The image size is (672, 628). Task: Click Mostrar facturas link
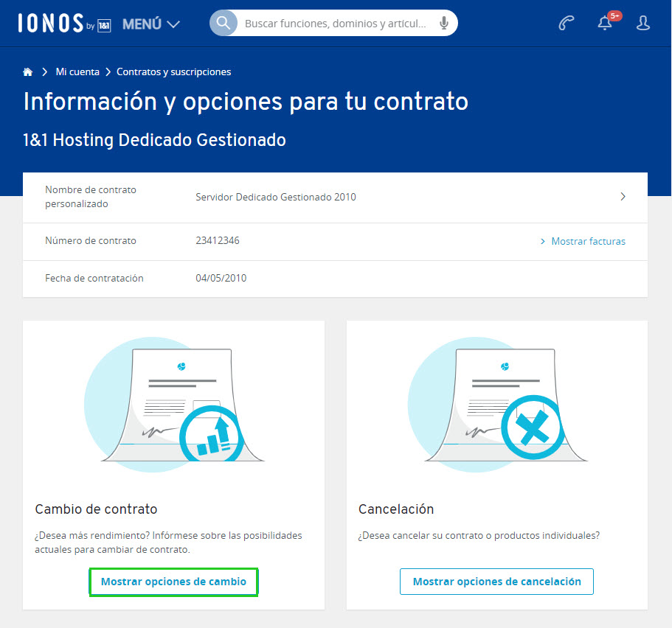(583, 241)
